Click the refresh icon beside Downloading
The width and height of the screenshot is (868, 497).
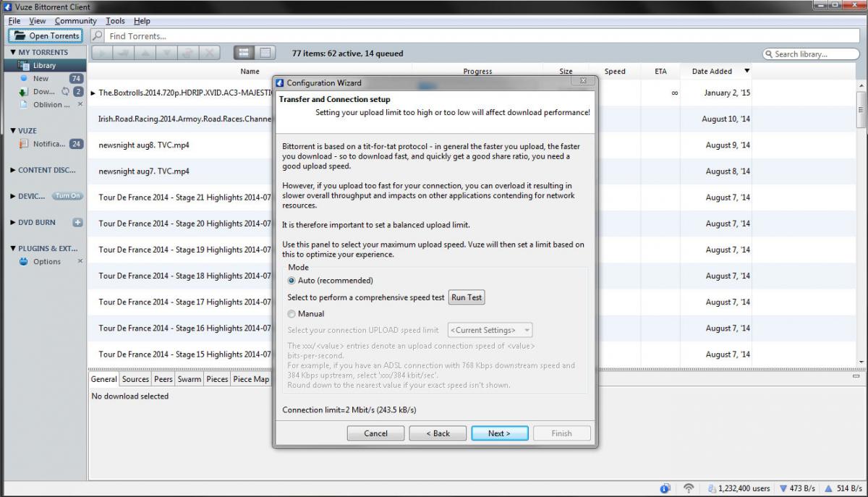(x=65, y=92)
